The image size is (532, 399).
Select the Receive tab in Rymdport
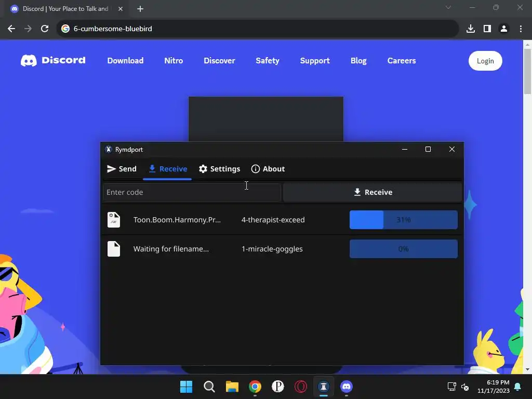point(168,169)
